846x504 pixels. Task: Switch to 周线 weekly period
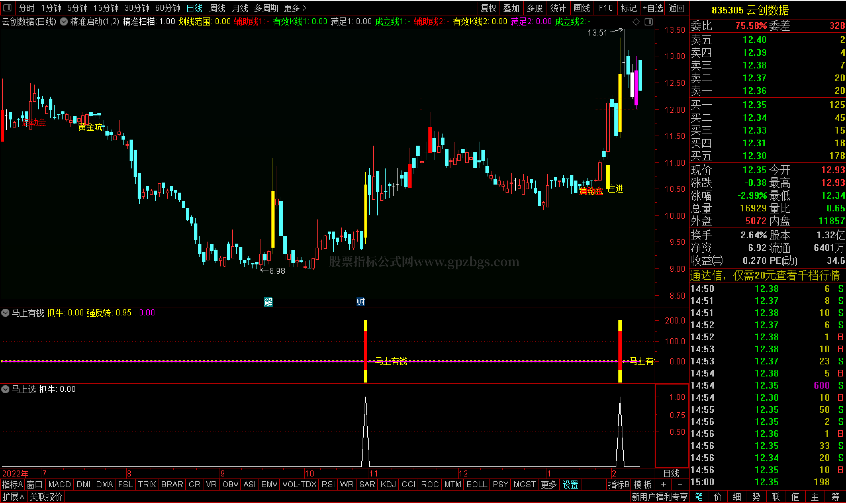pos(218,8)
